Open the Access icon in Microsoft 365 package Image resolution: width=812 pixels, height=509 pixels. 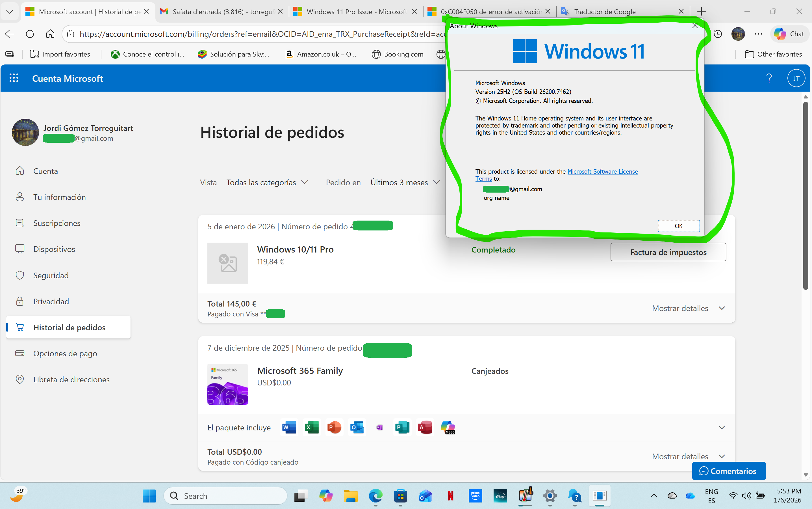[x=425, y=428]
